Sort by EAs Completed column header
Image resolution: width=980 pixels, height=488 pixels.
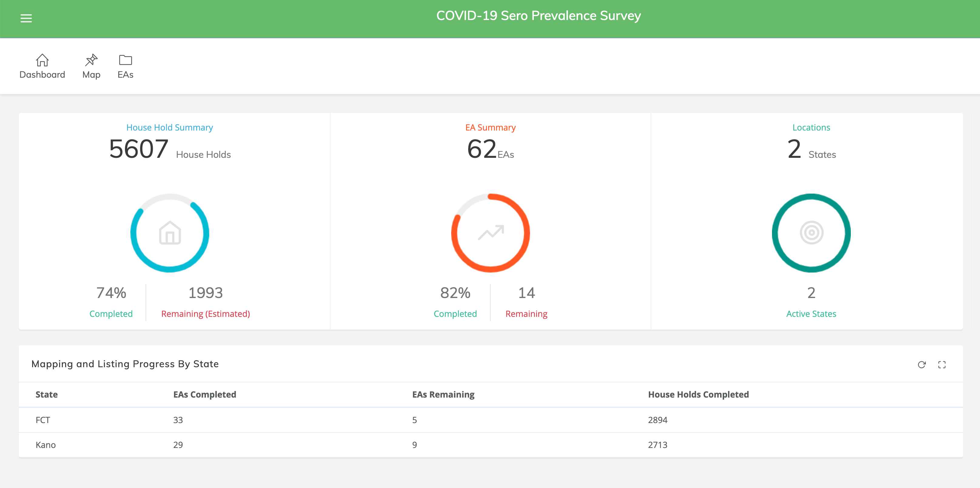[205, 394]
